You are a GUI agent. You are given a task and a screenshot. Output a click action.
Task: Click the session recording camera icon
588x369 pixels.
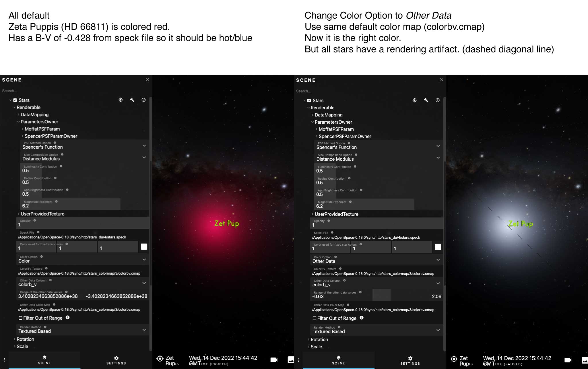coord(274,360)
